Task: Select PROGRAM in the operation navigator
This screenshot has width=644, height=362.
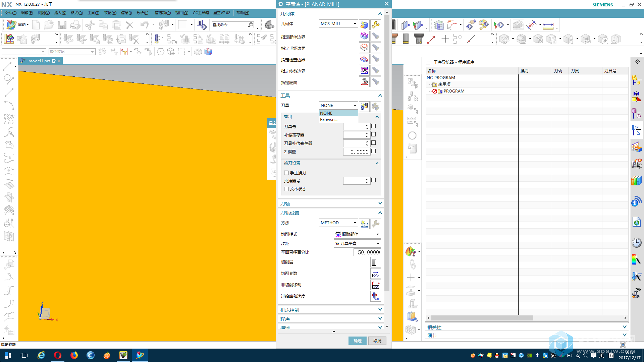Action: click(x=454, y=91)
